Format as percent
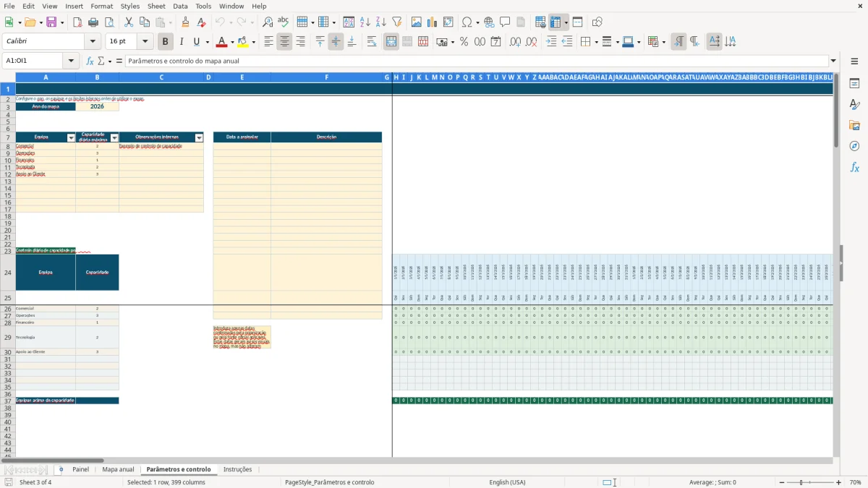 pos(464,42)
